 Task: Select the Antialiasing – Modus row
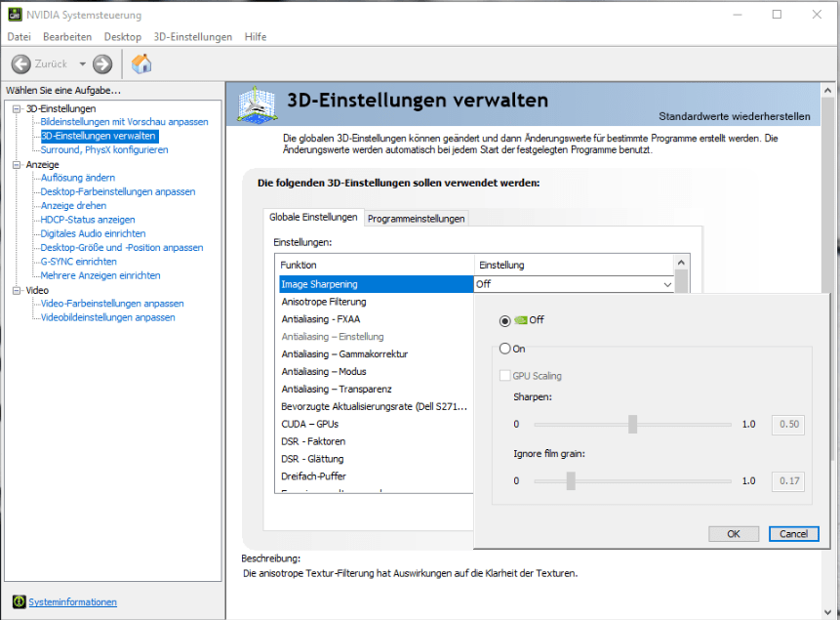[x=376, y=372]
